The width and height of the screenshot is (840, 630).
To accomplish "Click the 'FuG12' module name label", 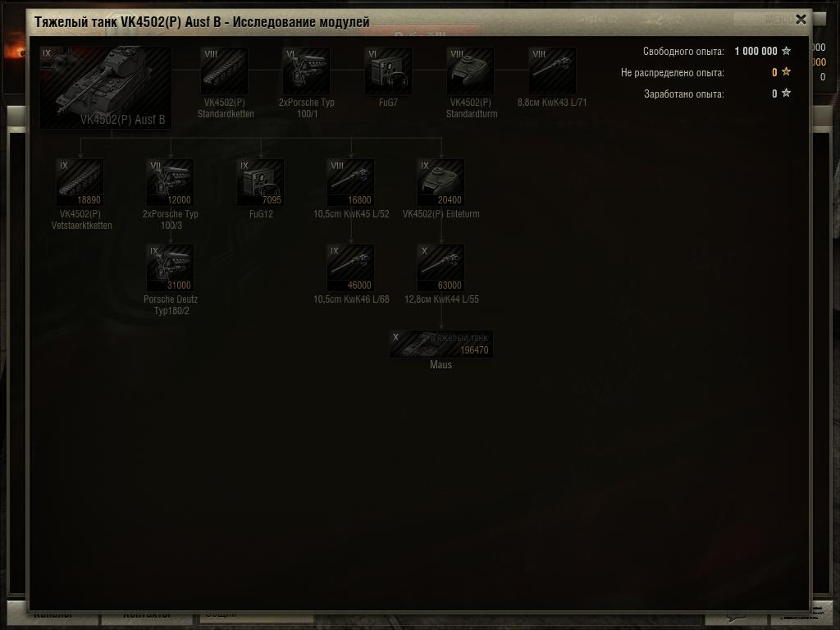I will click(x=261, y=214).
